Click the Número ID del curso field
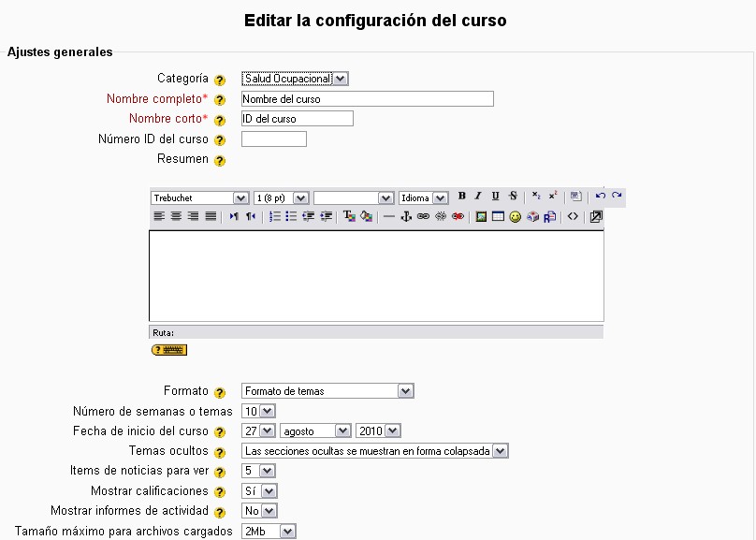The width and height of the screenshot is (756, 540). coord(273,139)
